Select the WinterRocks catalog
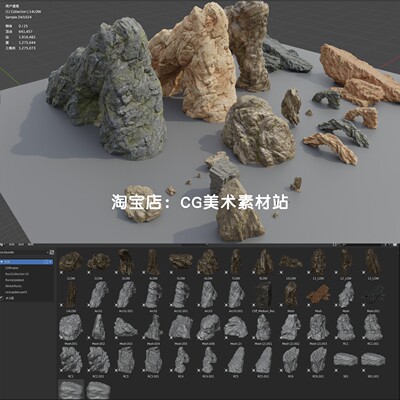Viewport: 400px width, 400px height. click(x=14, y=286)
